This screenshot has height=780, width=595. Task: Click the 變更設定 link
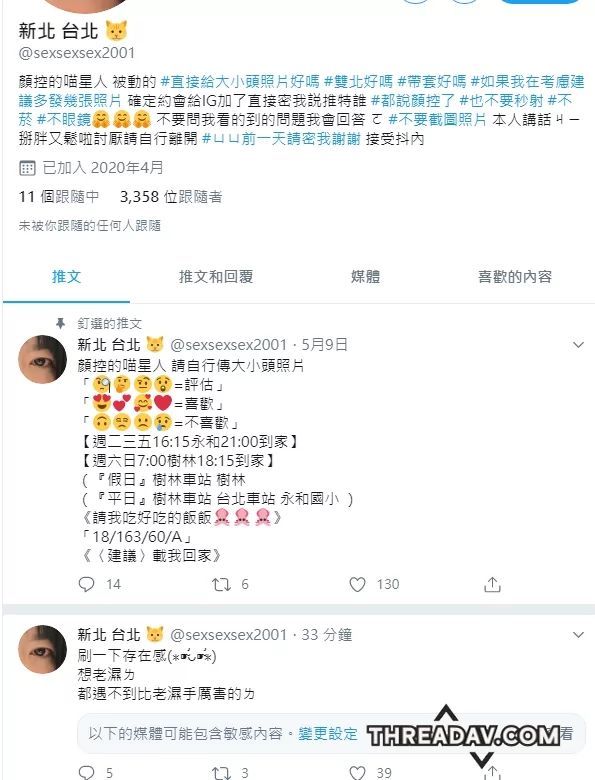328,734
